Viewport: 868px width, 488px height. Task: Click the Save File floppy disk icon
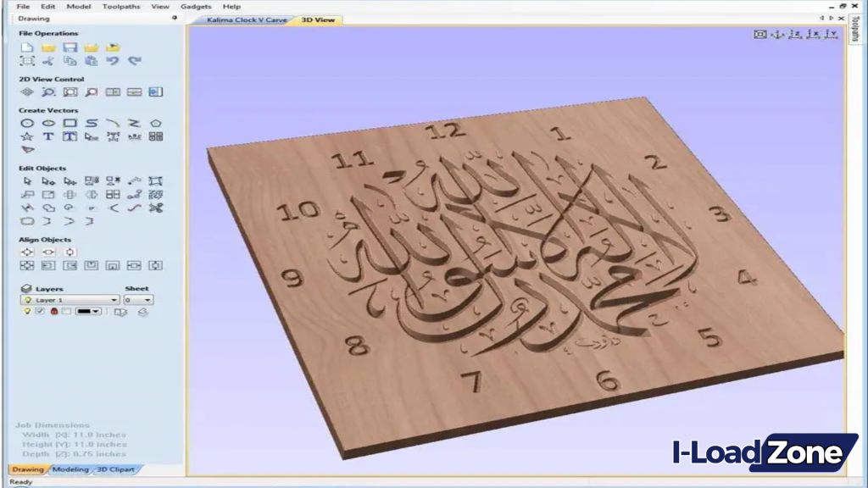70,47
